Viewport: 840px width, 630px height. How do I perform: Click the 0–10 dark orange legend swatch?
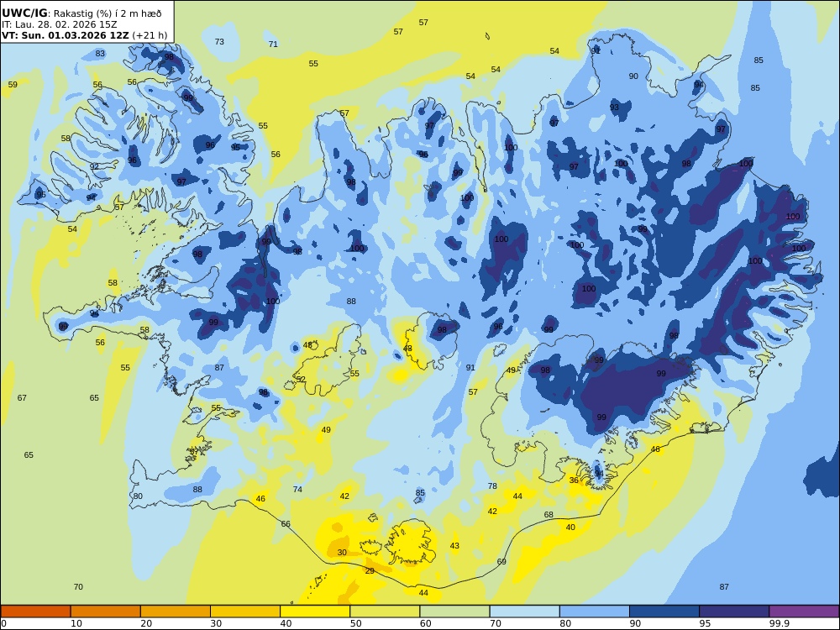pyautogui.click(x=35, y=612)
